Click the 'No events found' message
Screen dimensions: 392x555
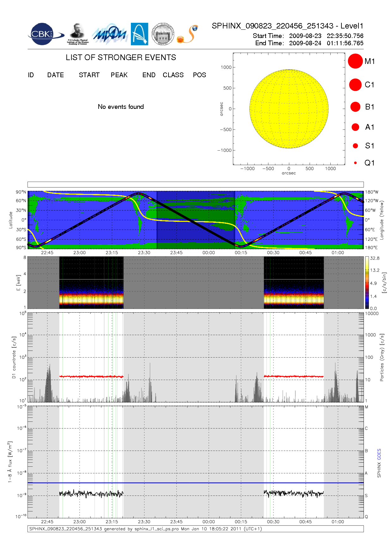click(121, 107)
